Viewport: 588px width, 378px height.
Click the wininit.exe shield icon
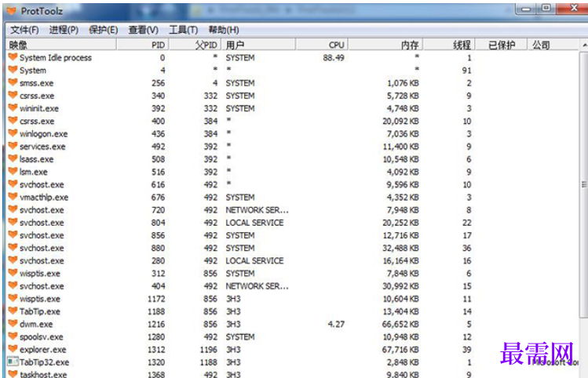click(13, 108)
